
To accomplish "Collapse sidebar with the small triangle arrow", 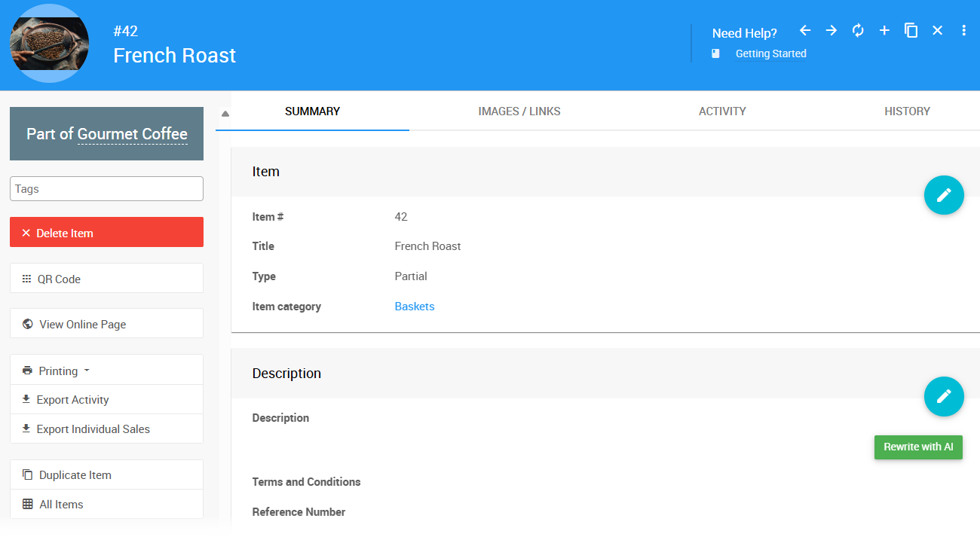I will coord(225,114).
